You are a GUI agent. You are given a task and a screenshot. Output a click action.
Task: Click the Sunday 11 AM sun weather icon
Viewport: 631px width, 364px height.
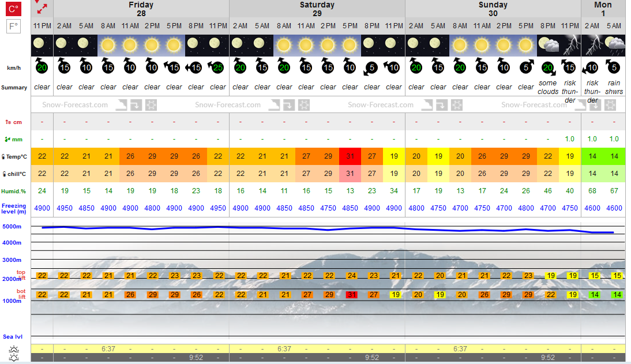[482, 46]
